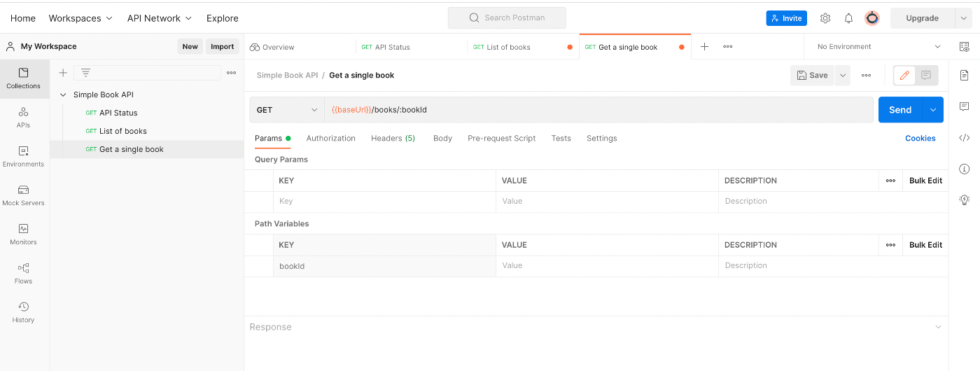Viewport: 980px width, 371px height.
Task: Open Path Variables column options three-dots
Action: coord(890,245)
